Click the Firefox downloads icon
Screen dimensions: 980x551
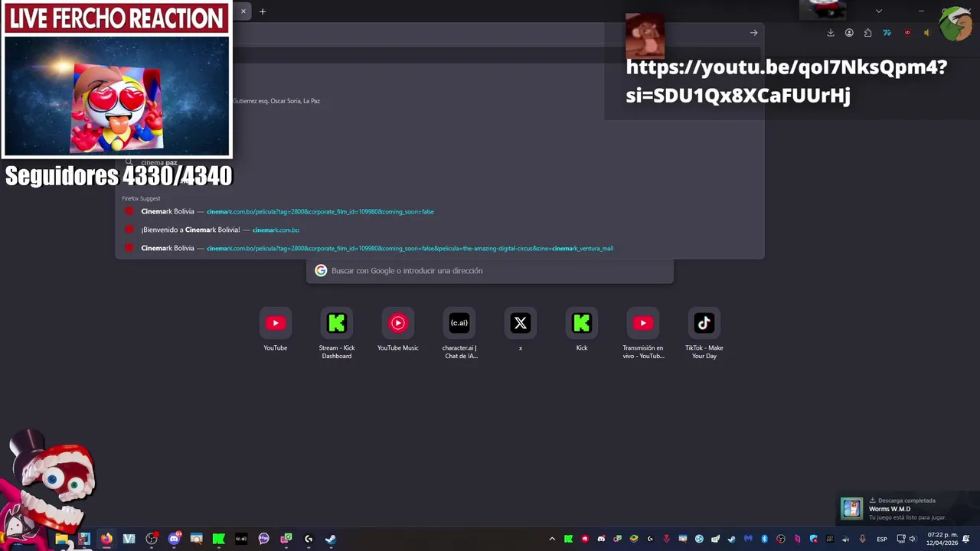831,33
